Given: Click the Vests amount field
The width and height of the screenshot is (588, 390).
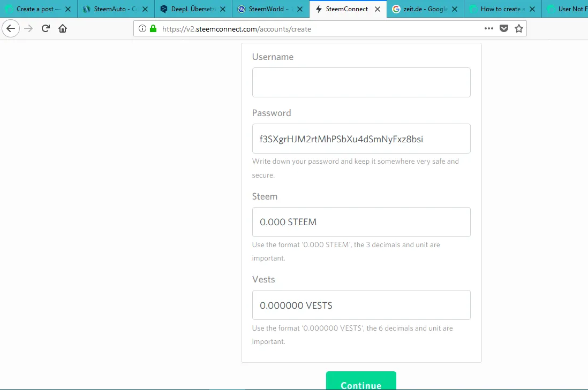Looking at the screenshot, I should [x=361, y=305].
